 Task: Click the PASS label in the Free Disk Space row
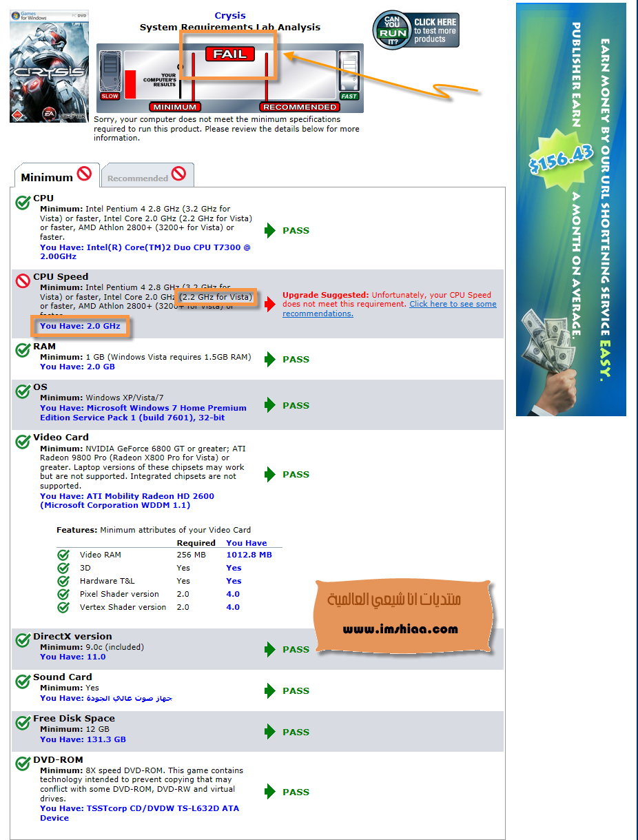(x=296, y=732)
